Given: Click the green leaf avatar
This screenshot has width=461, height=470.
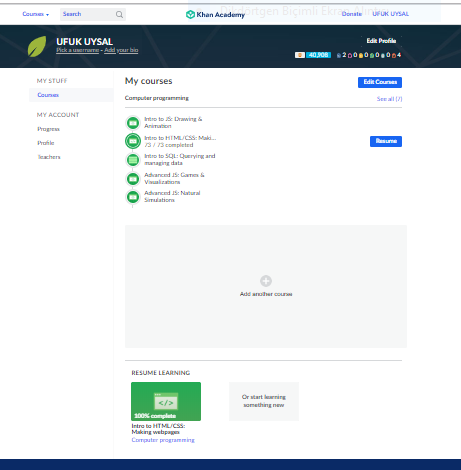Looking at the screenshot, I should click(37, 46).
